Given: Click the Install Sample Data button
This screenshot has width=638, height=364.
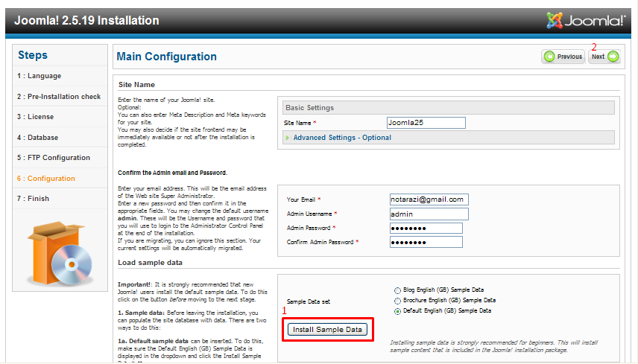Looking at the screenshot, I should [x=327, y=330].
